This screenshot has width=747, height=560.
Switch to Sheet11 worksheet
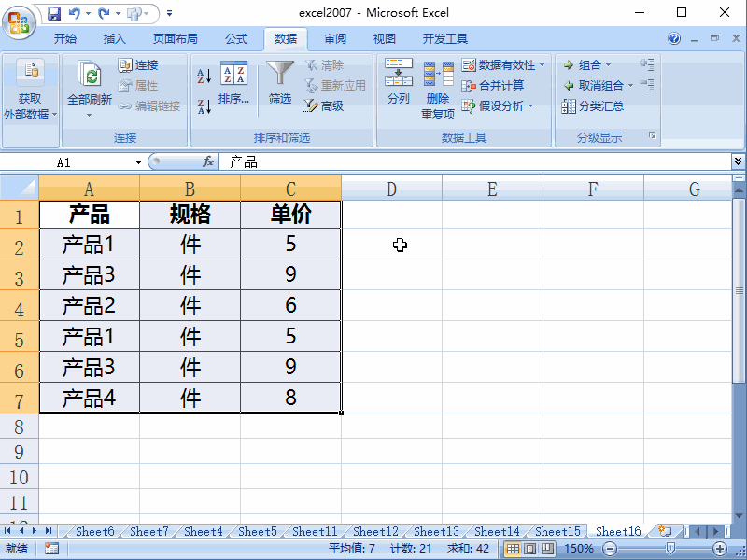click(x=315, y=531)
